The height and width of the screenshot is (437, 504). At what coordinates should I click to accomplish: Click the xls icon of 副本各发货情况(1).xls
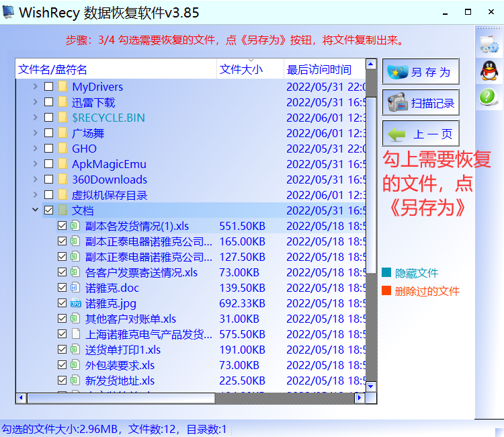tap(75, 225)
